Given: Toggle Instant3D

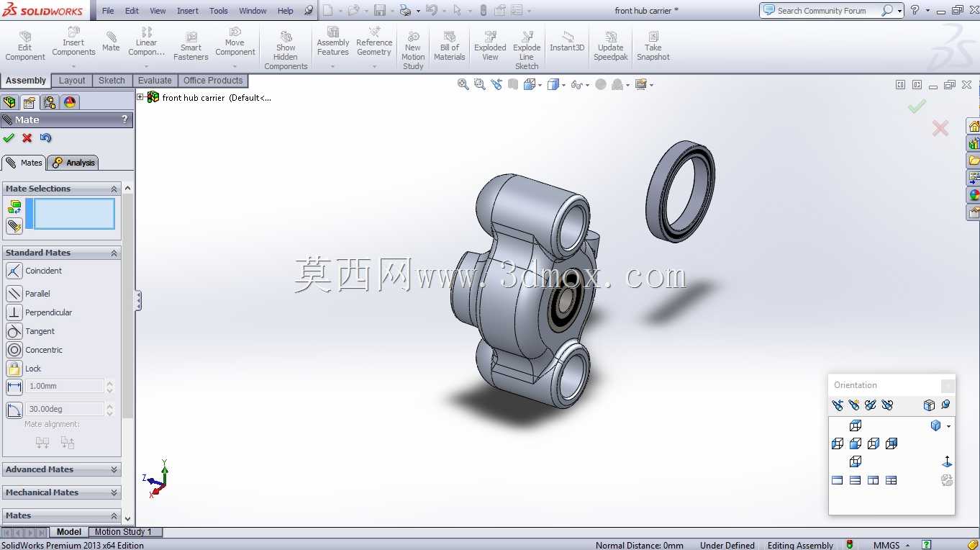Looking at the screenshot, I should 567,42.
